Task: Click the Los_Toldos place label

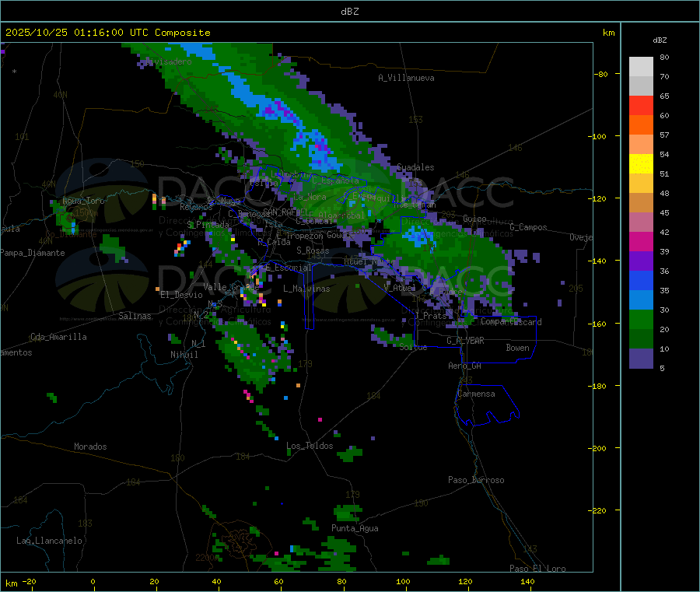Action: tap(310, 446)
